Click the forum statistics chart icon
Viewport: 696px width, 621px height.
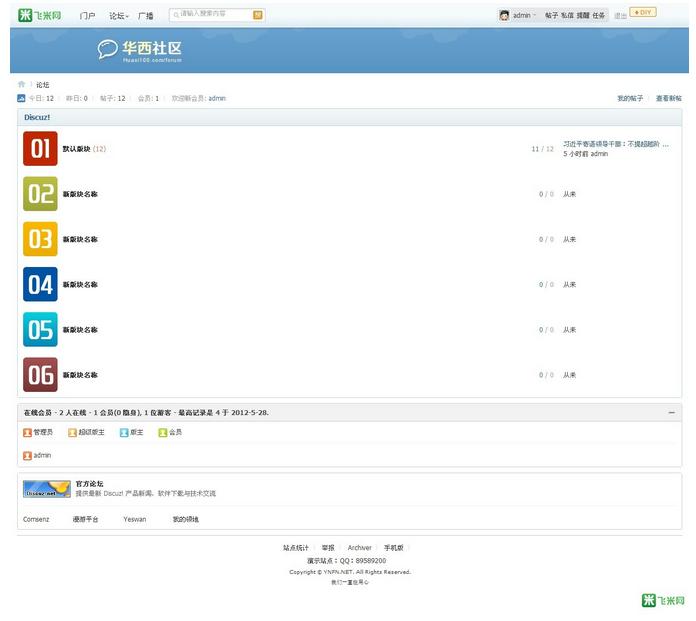tap(21, 98)
